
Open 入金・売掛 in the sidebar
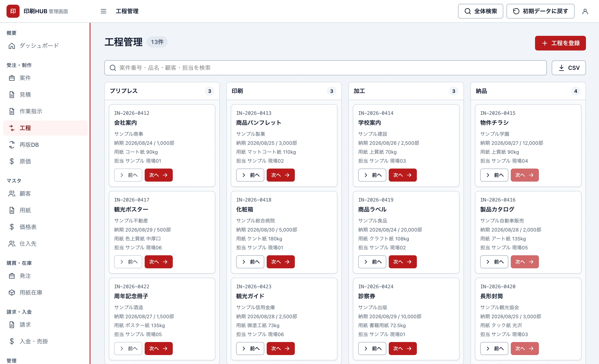(45, 341)
